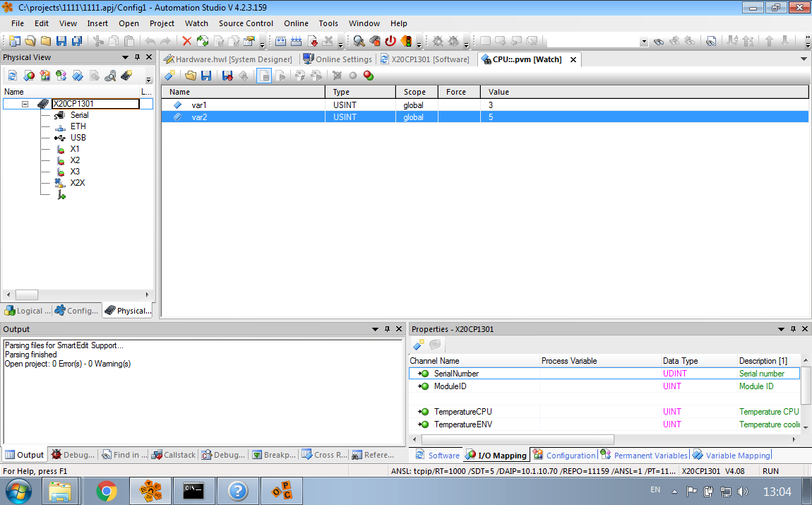Click the save floppy icon in Watch toolbar

point(206,76)
